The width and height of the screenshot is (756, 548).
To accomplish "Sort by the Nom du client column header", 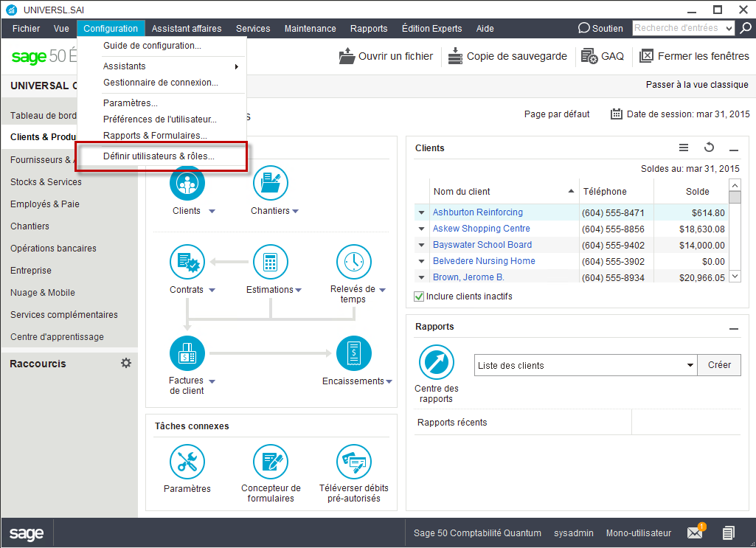I will tap(502, 192).
